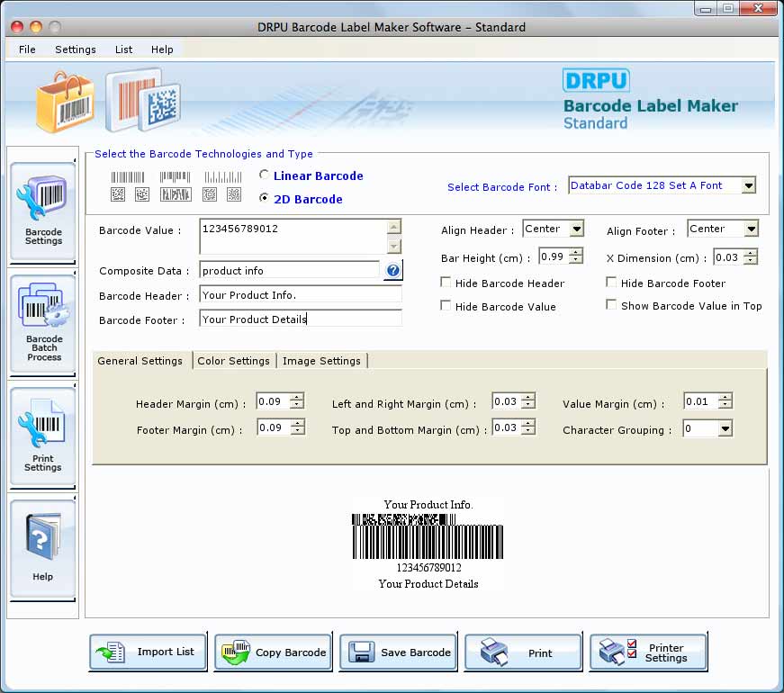Select the Linear Barcode radio button
The image size is (784, 693).
[x=264, y=175]
